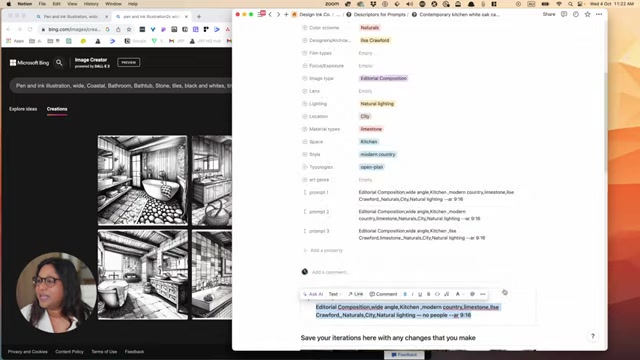The height and width of the screenshot is (360, 640).
Task: Open Ask AI in the Notion formatting toolbar
Action: [313, 294]
